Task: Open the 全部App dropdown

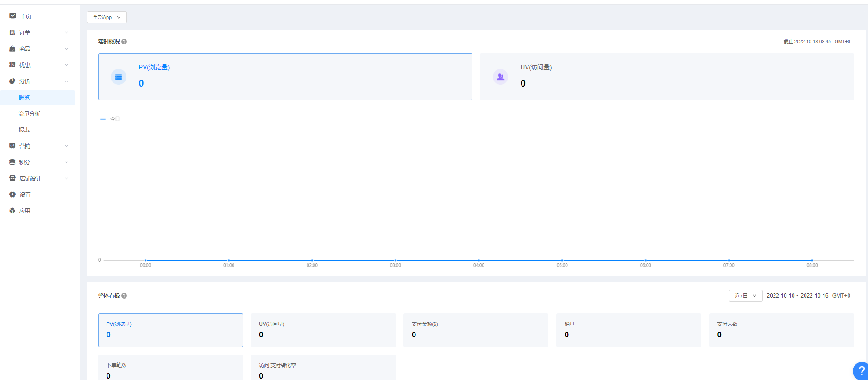Action: click(107, 17)
